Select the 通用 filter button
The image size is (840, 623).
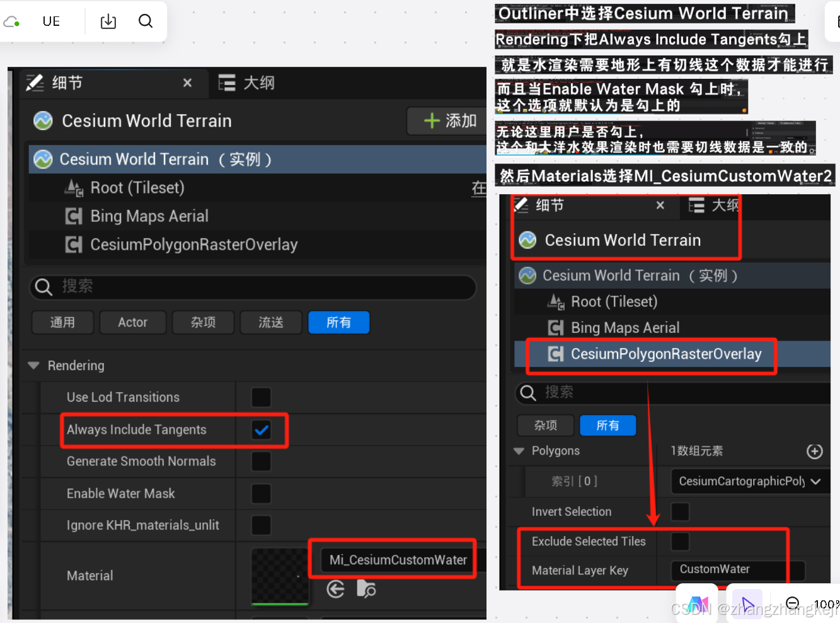62,322
